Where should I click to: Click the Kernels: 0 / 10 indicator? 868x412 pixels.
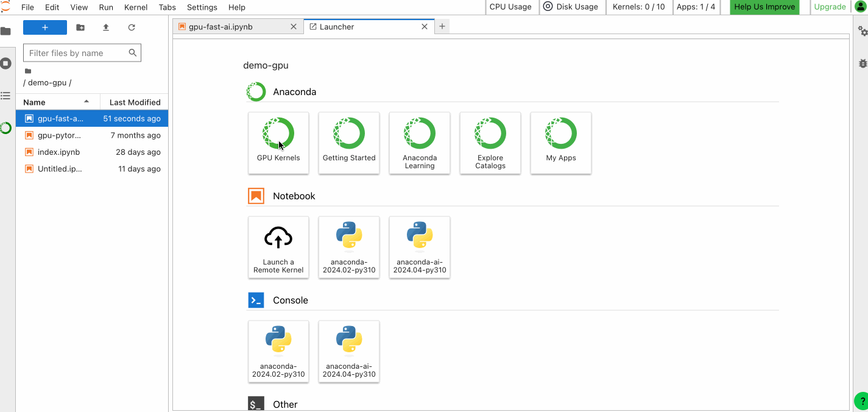tap(638, 7)
